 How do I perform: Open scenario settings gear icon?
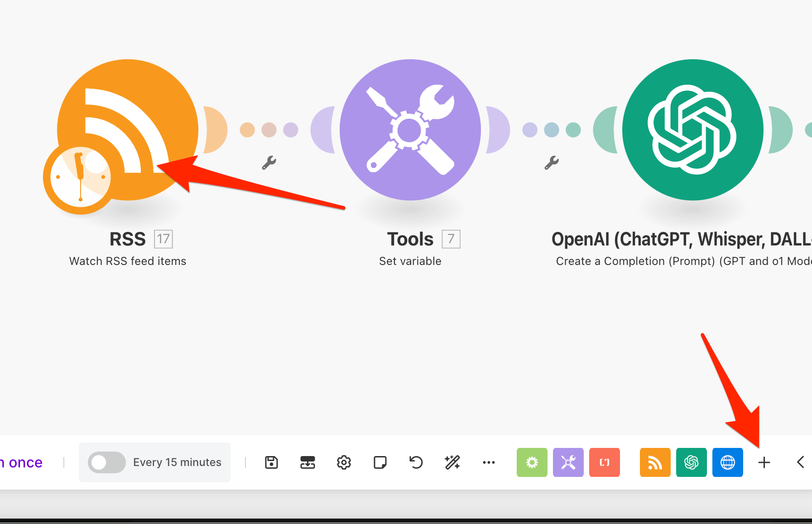pos(344,462)
